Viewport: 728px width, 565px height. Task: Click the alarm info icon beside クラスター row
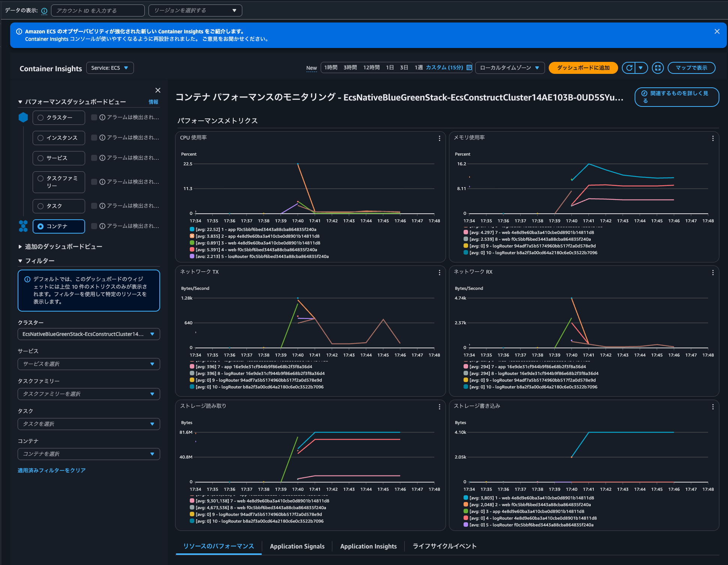point(102,117)
